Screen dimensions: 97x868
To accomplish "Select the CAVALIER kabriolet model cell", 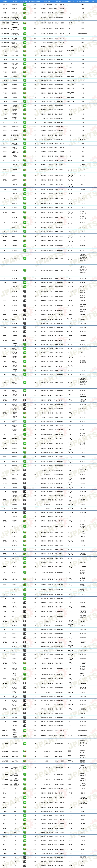I will click(15, 43).
